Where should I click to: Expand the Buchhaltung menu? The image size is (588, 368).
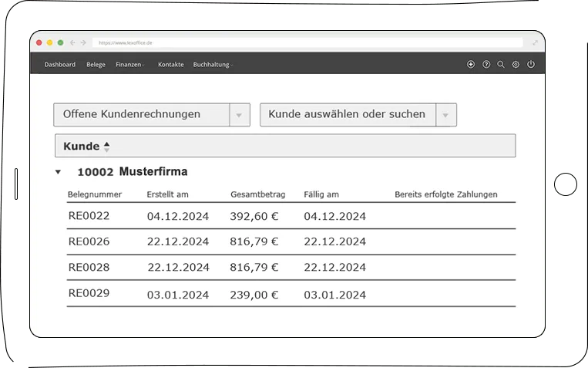213,65
